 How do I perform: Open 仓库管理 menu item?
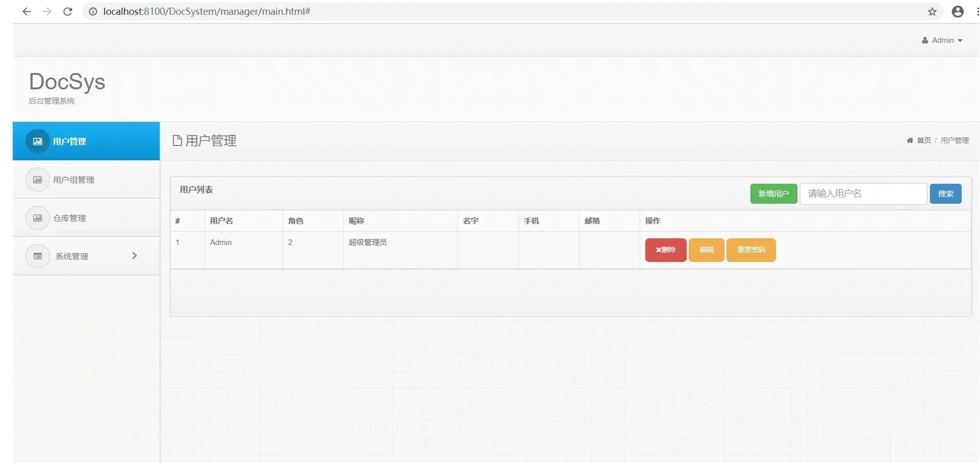[69, 218]
